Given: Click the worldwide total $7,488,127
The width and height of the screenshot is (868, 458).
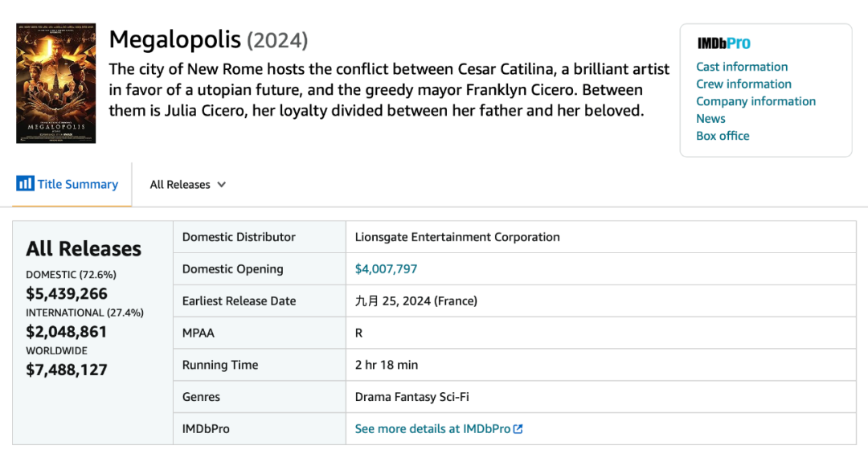Looking at the screenshot, I should (67, 370).
